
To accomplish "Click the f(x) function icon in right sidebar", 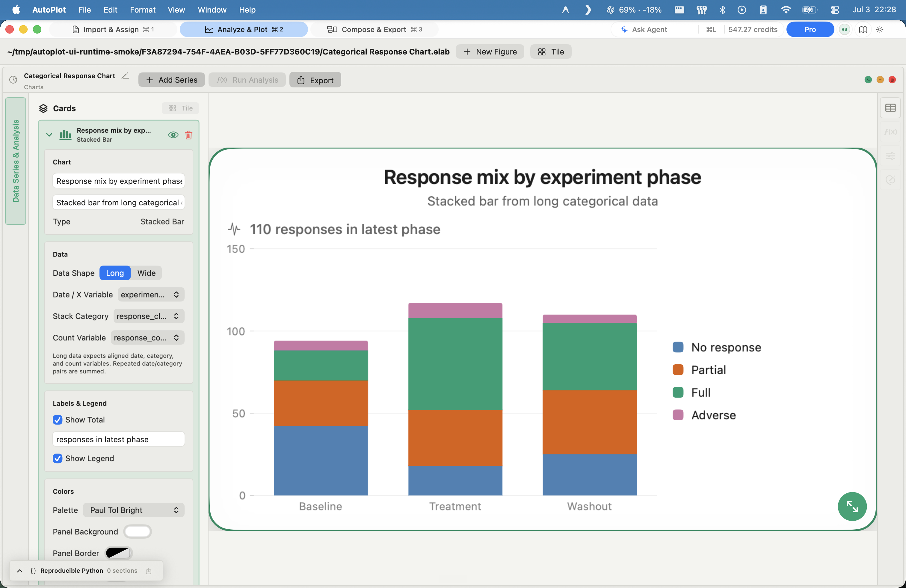I will (890, 132).
